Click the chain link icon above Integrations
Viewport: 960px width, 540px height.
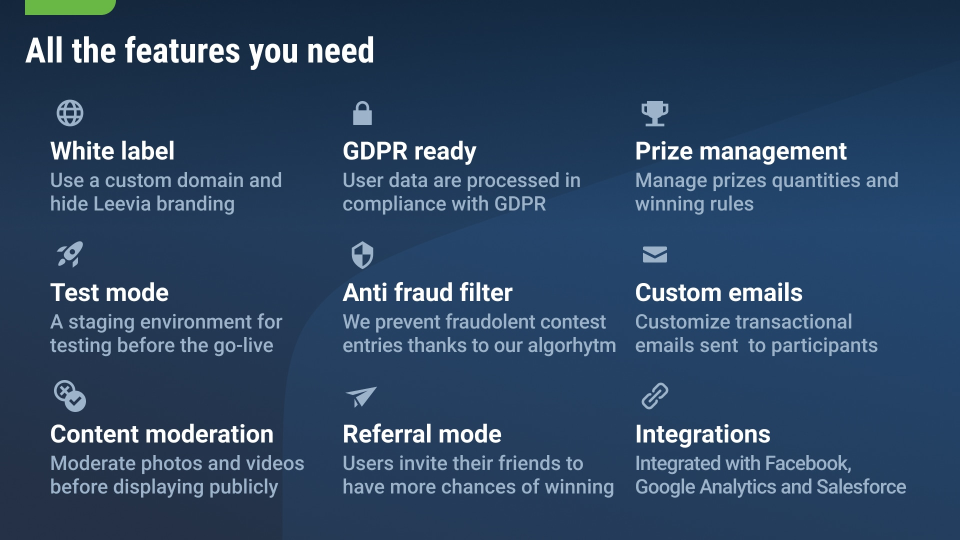click(x=654, y=396)
